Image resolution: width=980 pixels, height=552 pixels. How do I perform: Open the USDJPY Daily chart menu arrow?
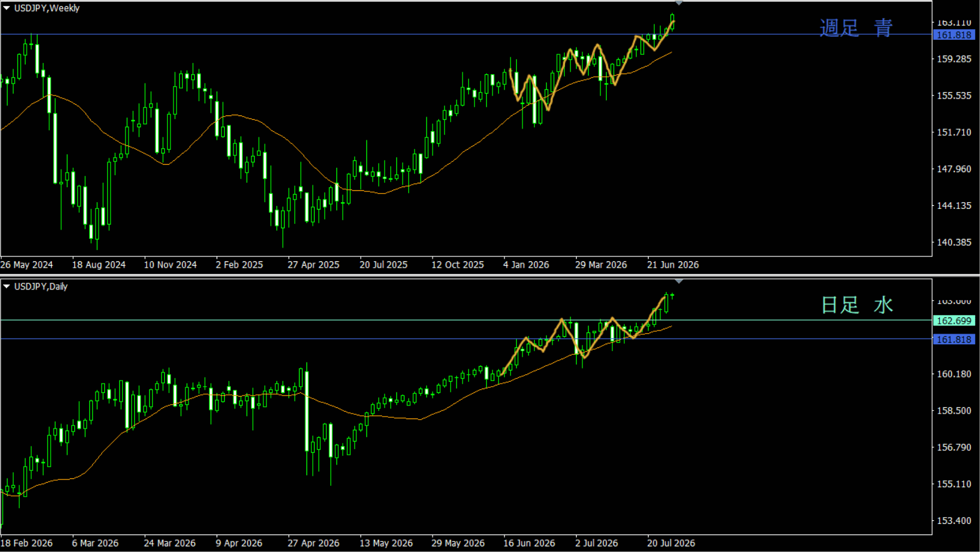pyautogui.click(x=6, y=286)
